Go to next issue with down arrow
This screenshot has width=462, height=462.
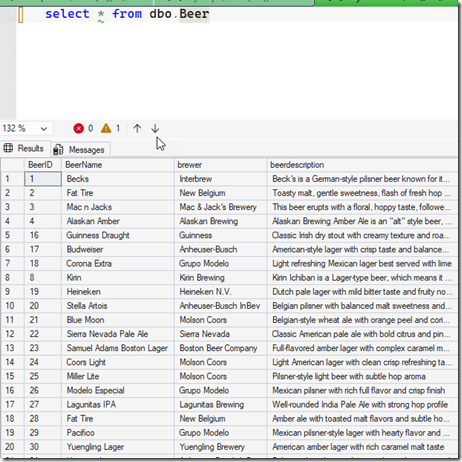coord(155,128)
